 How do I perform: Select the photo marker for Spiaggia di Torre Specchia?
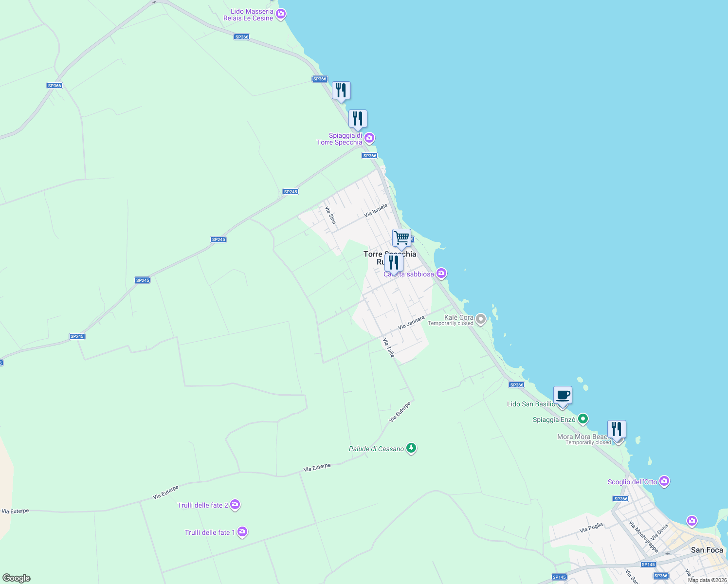coord(369,138)
